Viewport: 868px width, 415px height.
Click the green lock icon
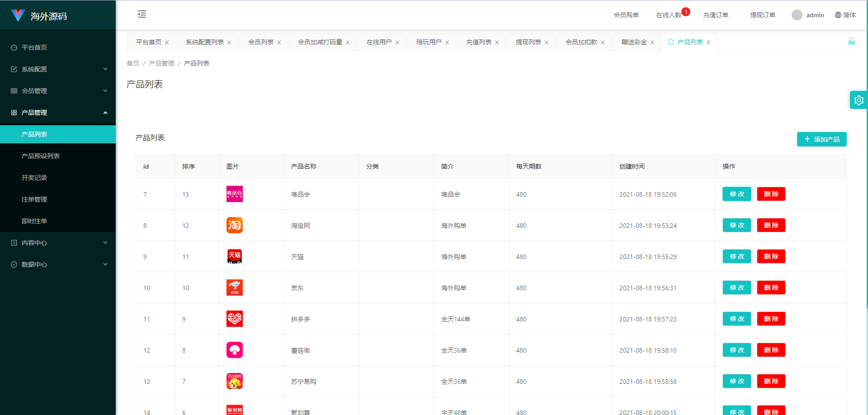pyautogui.click(x=851, y=42)
